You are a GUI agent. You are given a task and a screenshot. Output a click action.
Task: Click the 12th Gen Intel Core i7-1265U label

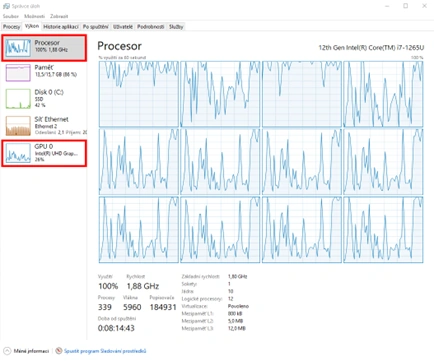tap(371, 48)
